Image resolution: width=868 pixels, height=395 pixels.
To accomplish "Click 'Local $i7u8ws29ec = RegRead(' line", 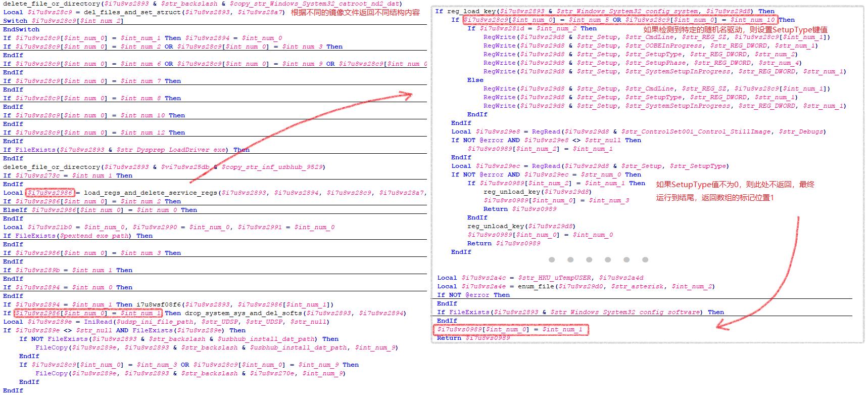I will point(590,166).
